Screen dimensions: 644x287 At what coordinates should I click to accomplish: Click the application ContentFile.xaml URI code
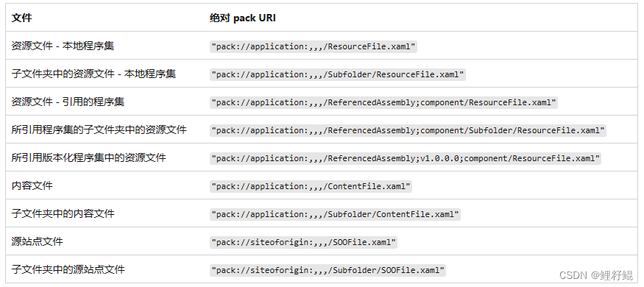(x=311, y=186)
